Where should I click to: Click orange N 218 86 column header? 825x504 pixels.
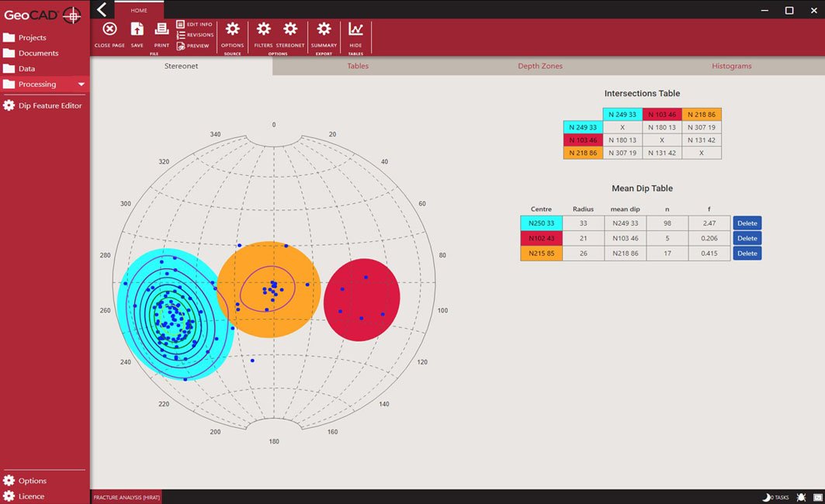(702, 114)
